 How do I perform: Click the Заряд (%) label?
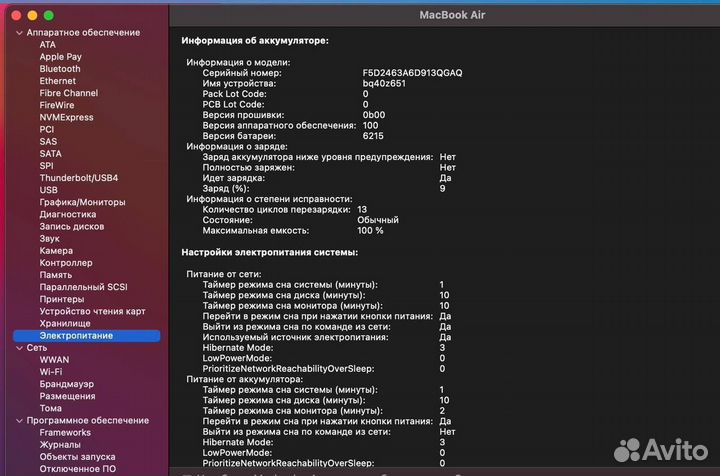(x=226, y=189)
